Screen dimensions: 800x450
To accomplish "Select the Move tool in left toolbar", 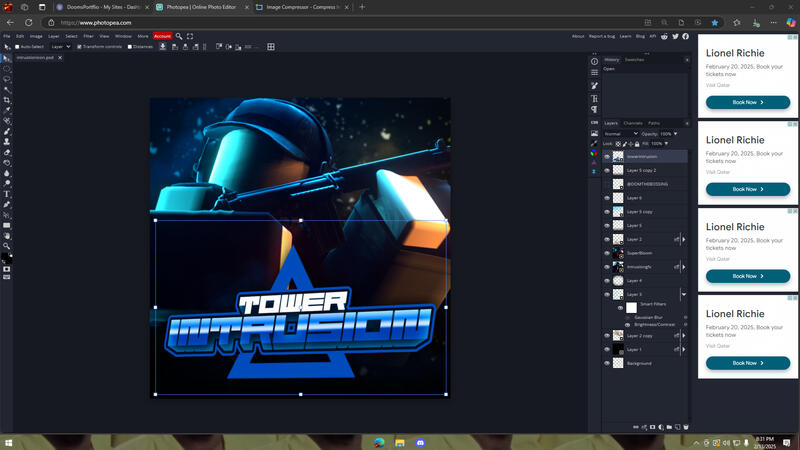I will point(7,58).
